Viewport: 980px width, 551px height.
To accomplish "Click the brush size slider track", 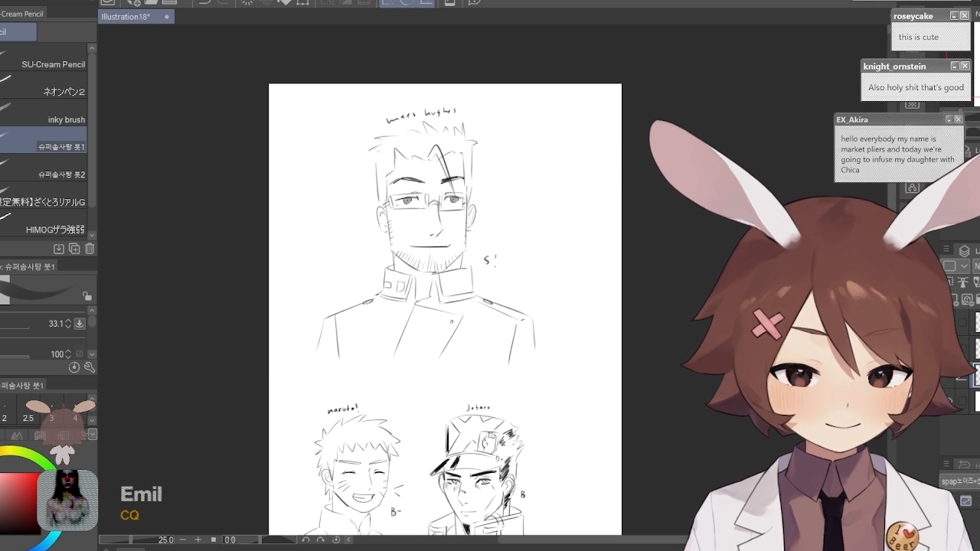I will [x=15, y=328].
